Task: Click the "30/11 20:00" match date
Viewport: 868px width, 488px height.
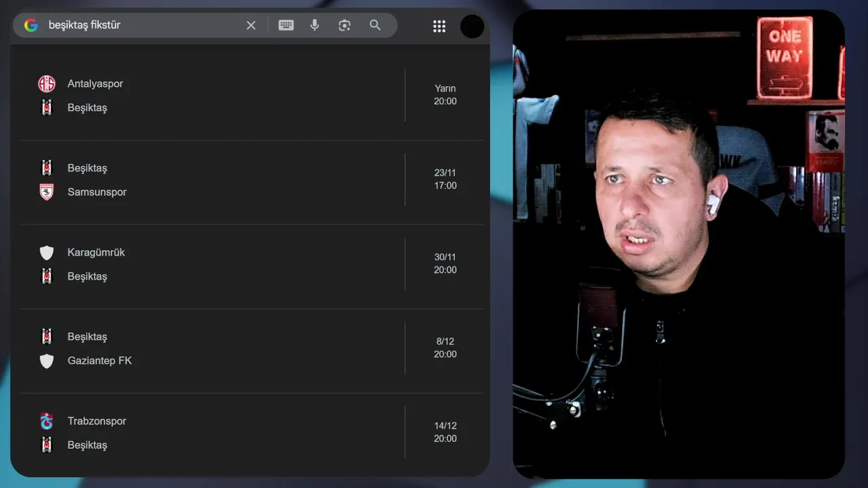Action: coord(446,264)
